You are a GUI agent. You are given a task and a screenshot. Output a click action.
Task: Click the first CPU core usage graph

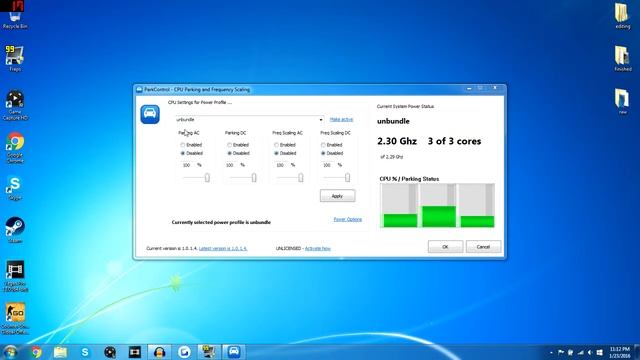[400, 205]
